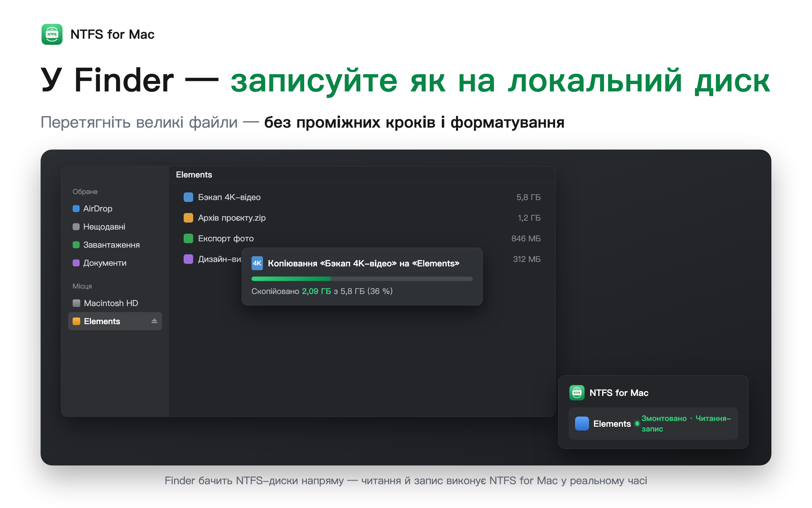The width and height of the screenshot is (812, 508).
Task: Click the Місця section header
Action: pos(82,286)
